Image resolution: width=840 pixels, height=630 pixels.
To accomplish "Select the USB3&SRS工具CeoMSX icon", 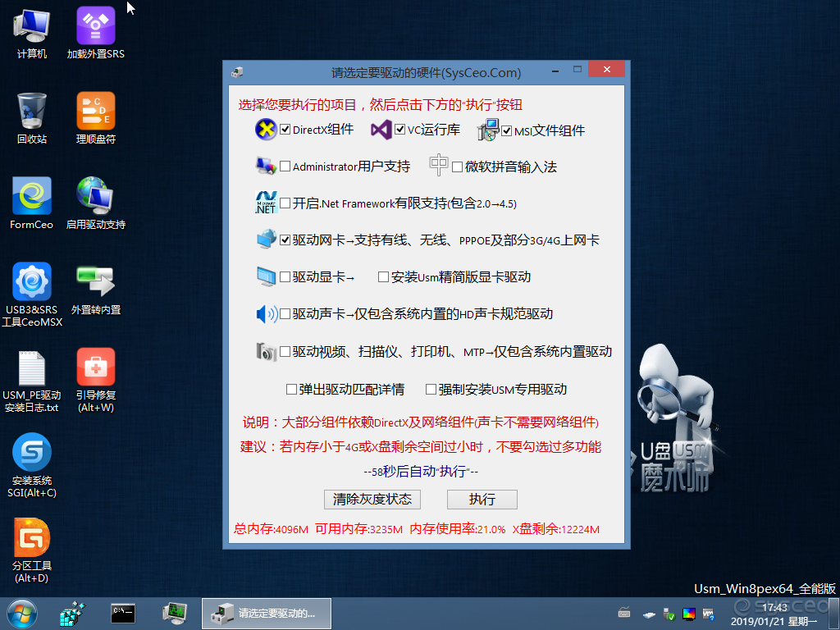I will (32, 294).
